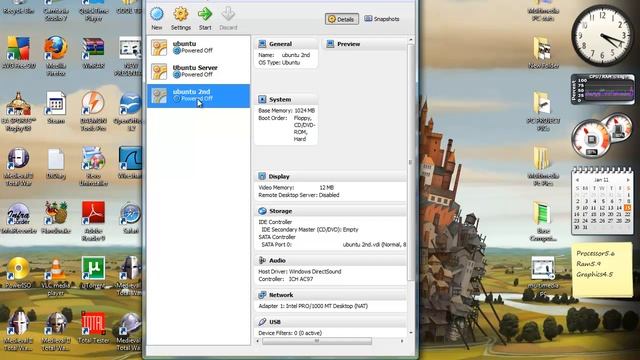Click the CPU meter dial gadget
This screenshot has height=360, width=640.
(x=591, y=140)
